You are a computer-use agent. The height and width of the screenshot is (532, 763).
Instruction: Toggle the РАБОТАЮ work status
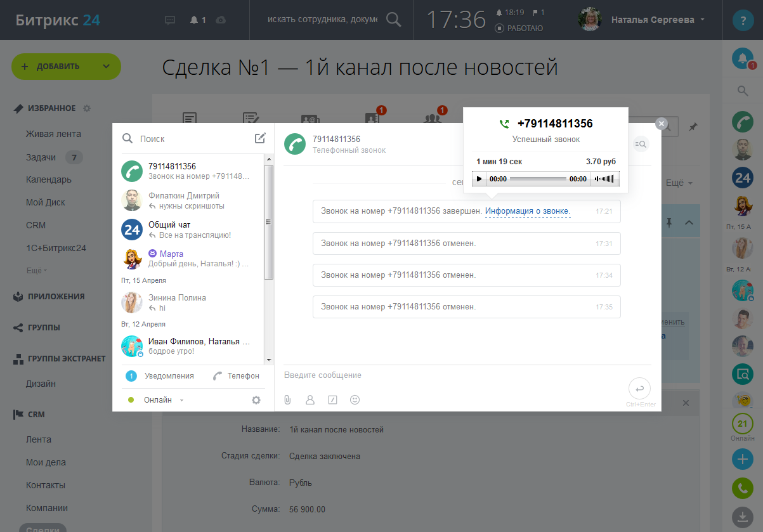tap(519, 29)
